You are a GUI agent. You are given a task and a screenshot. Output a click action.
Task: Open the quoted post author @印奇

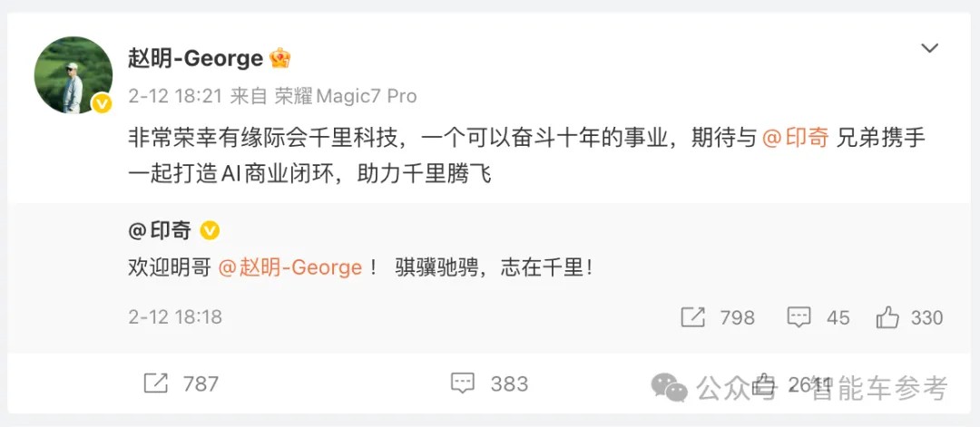(x=160, y=231)
